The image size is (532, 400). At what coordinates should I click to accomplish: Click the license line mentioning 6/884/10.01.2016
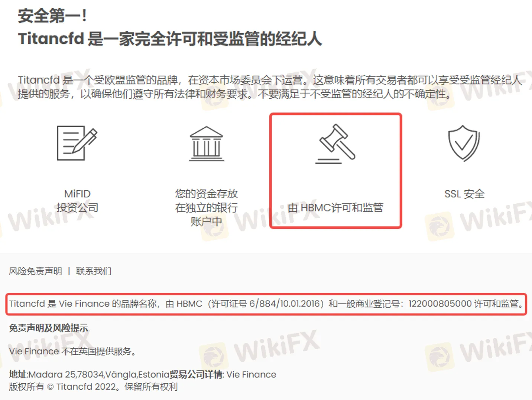[x=266, y=304]
